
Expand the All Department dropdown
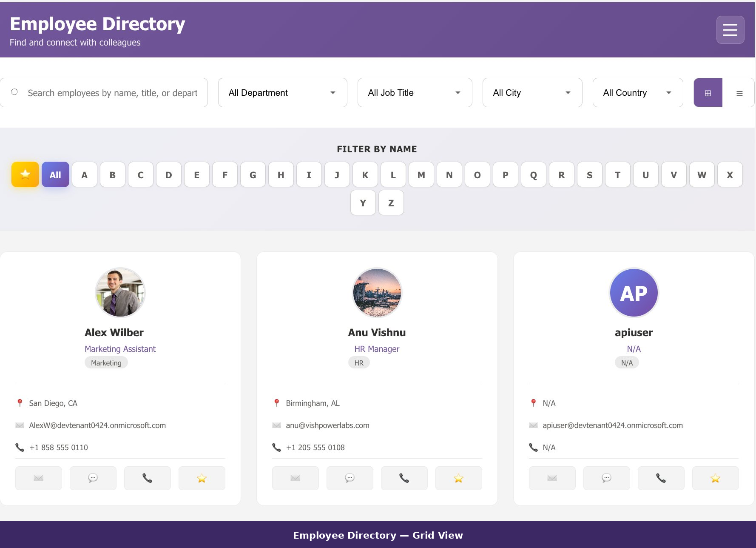tap(283, 93)
